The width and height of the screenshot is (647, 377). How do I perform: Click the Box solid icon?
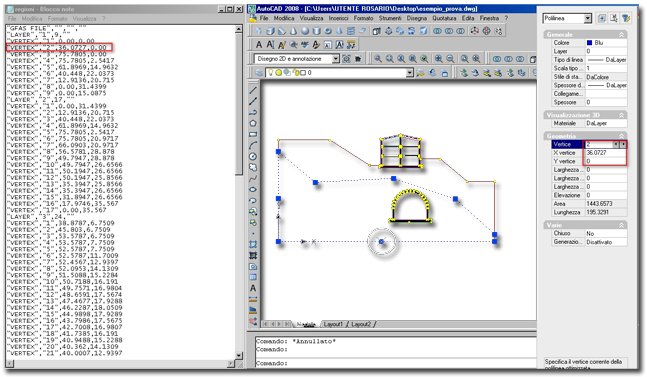270,31
